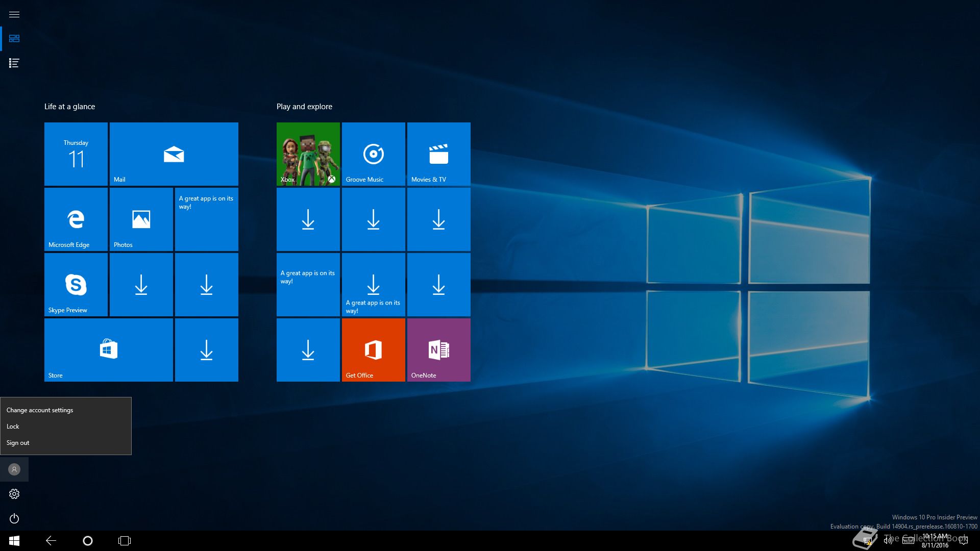Open the volume control tray icon
Viewport: 980px width, 551px height.
tap(888, 541)
